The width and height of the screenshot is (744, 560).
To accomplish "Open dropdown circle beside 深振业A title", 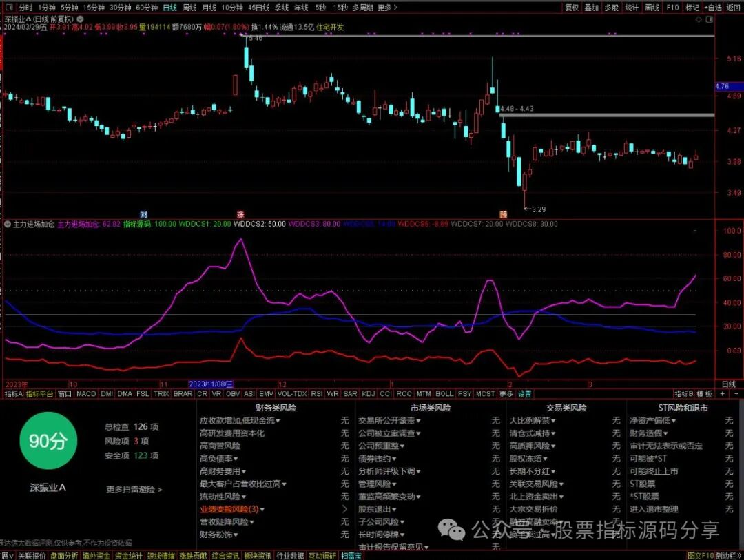I will 80,19.
